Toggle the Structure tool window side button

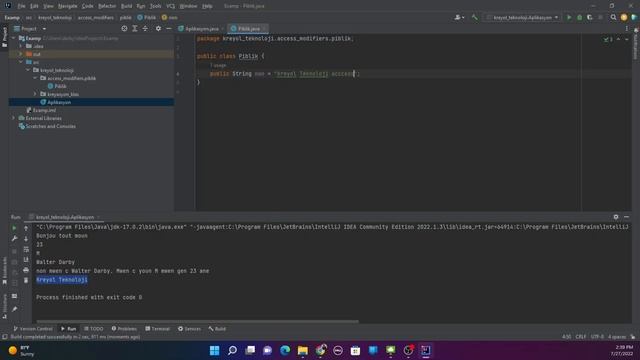(4, 306)
